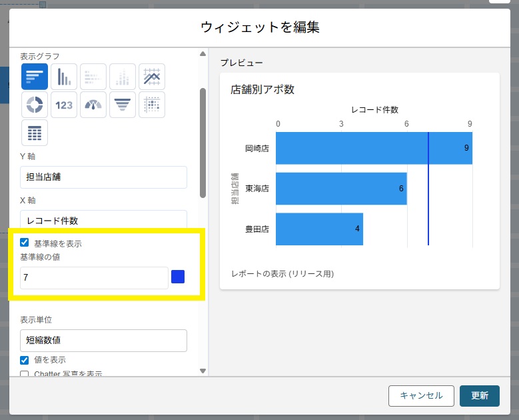Choose the line chart type
519x420 pixels.
click(x=152, y=77)
